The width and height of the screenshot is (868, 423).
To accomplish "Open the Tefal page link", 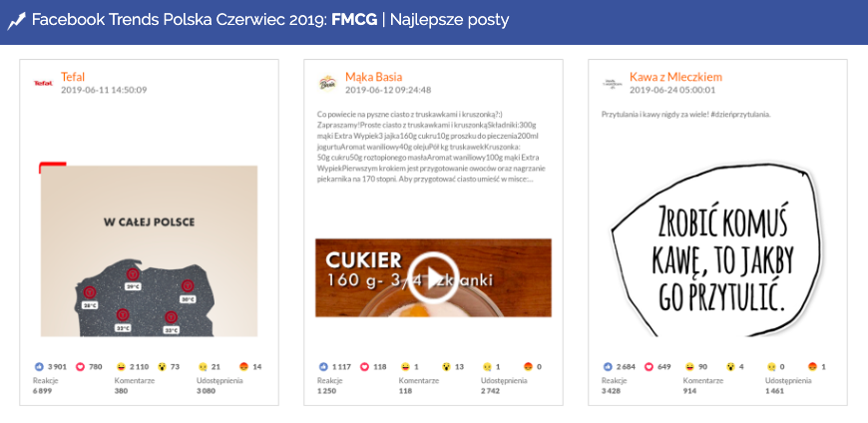I will (x=73, y=76).
